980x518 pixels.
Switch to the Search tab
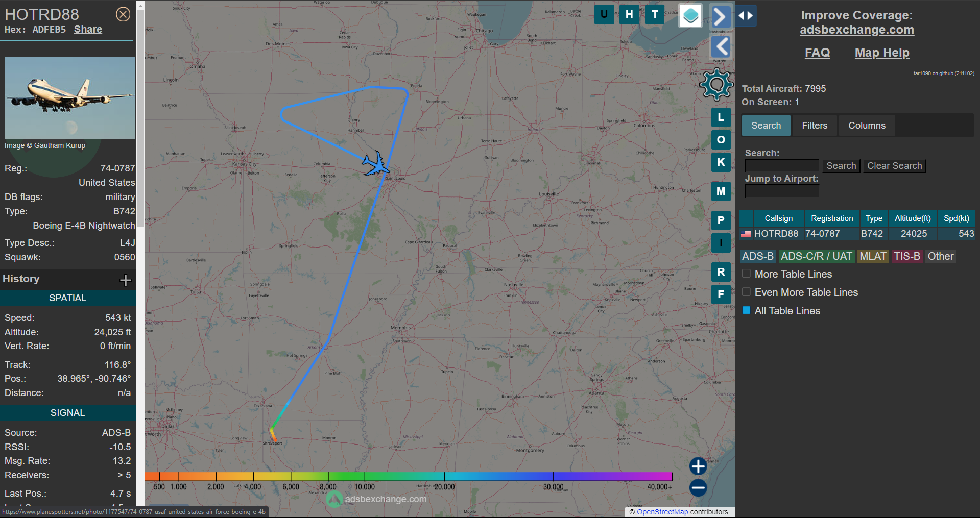766,126
